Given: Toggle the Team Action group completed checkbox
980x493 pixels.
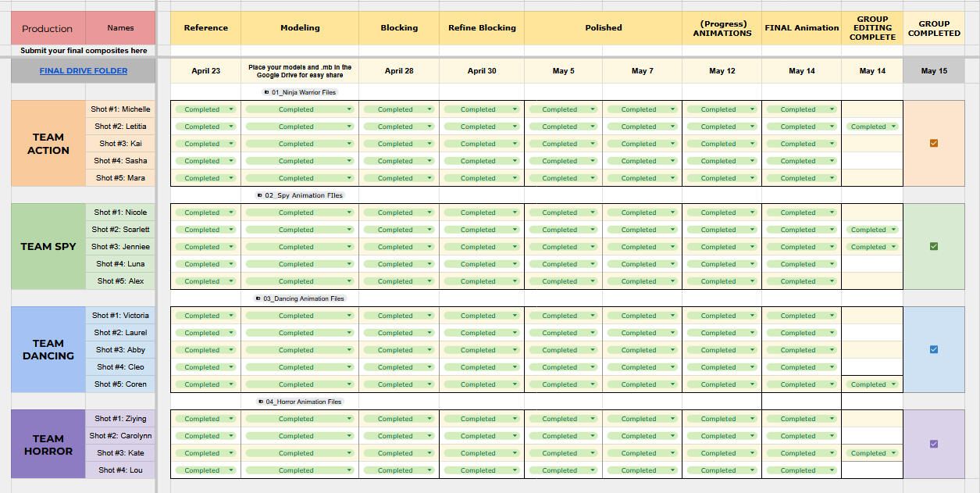Looking at the screenshot, I should click(934, 143).
